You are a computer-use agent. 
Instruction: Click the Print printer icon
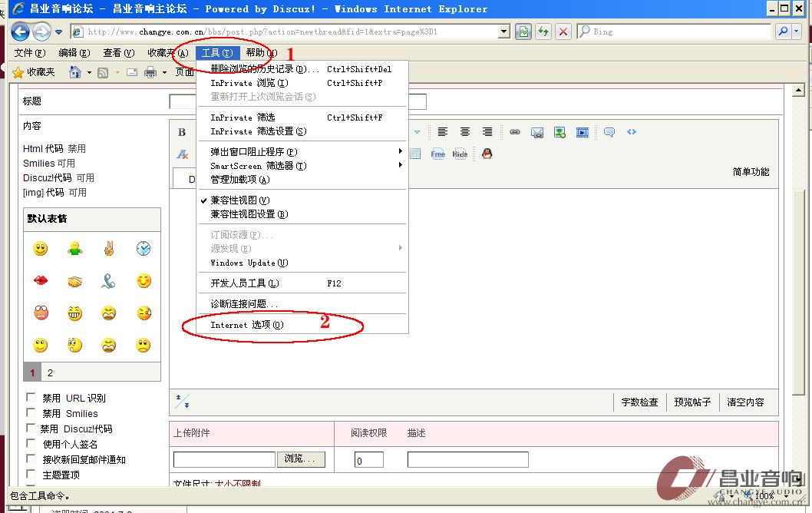pyautogui.click(x=150, y=72)
